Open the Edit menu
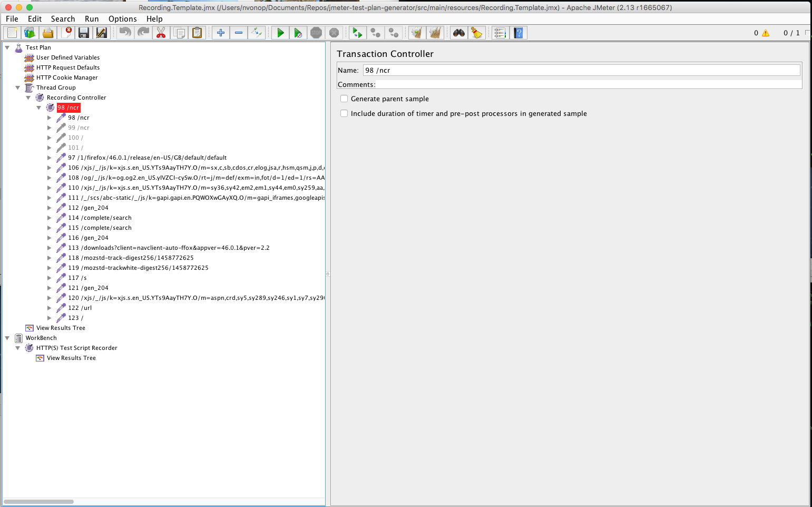Image resolution: width=812 pixels, height=507 pixels. point(35,19)
